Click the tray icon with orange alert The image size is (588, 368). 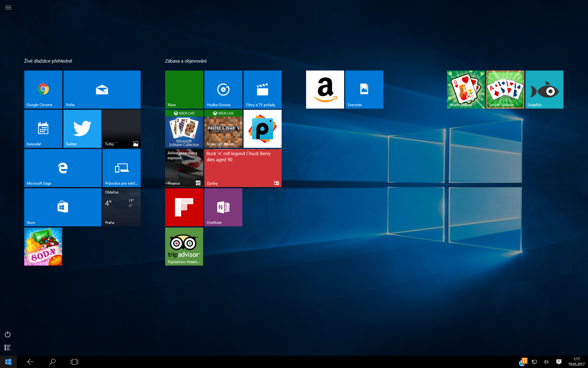click(x=523, y=362)
